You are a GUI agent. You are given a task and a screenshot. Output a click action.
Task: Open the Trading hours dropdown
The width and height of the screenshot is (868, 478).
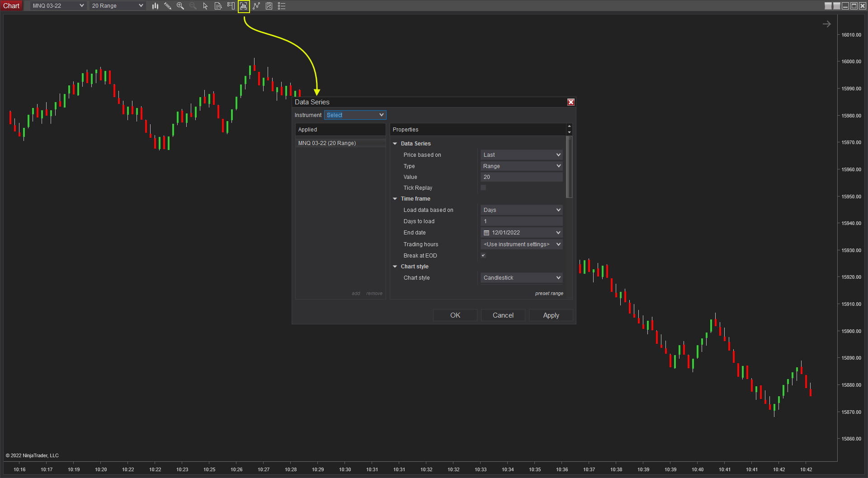click(x=522, y=244)
